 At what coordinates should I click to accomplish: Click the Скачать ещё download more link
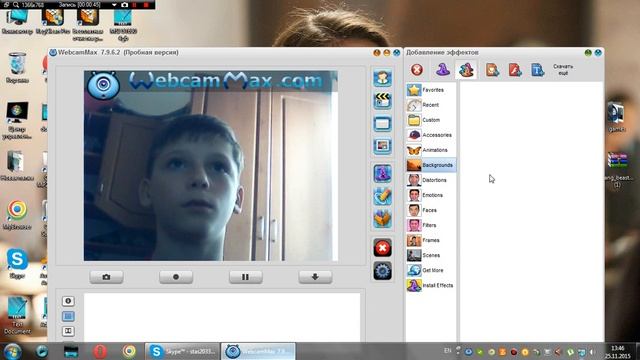tap(563, 69)
